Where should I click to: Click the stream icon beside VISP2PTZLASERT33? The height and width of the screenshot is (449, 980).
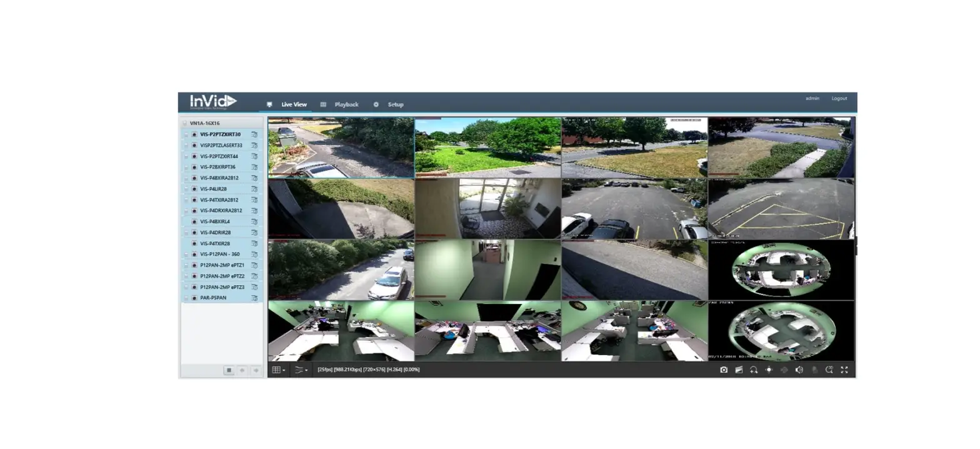click(254, 145)
